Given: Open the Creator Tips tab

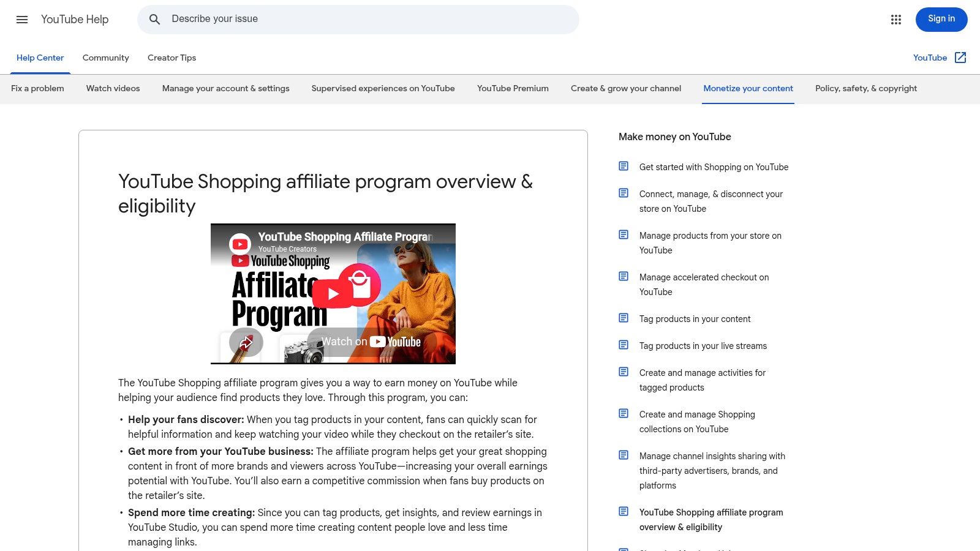Looking at the screenshot, I should [x=171, y=58].
